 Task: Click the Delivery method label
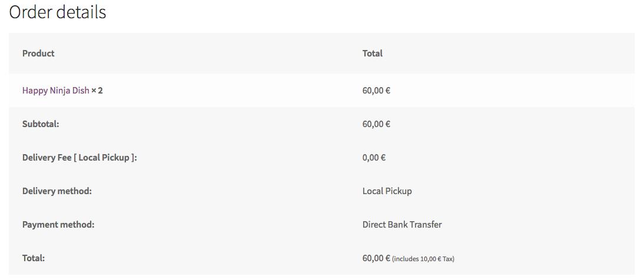click(57, 191)
